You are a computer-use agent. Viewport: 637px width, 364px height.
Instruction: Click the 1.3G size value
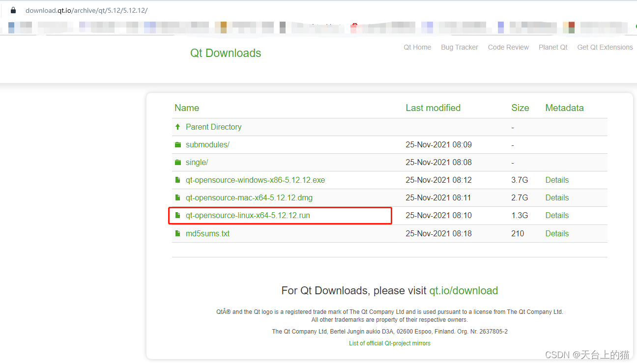pos(520,215)
